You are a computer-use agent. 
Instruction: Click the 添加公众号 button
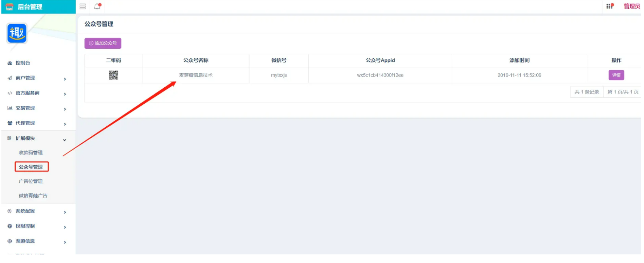pos(103,43)
